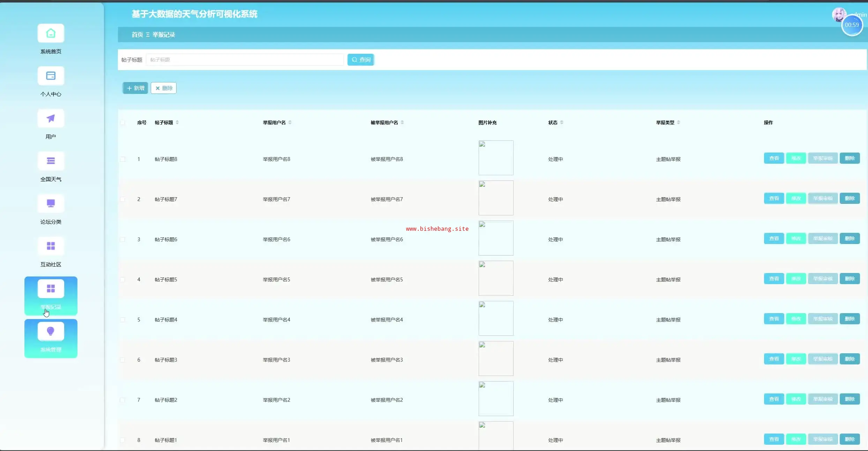Screen dimensions: 868x451
Task: Go to 首页 in breadcrumb
Action: pos(137,35)
